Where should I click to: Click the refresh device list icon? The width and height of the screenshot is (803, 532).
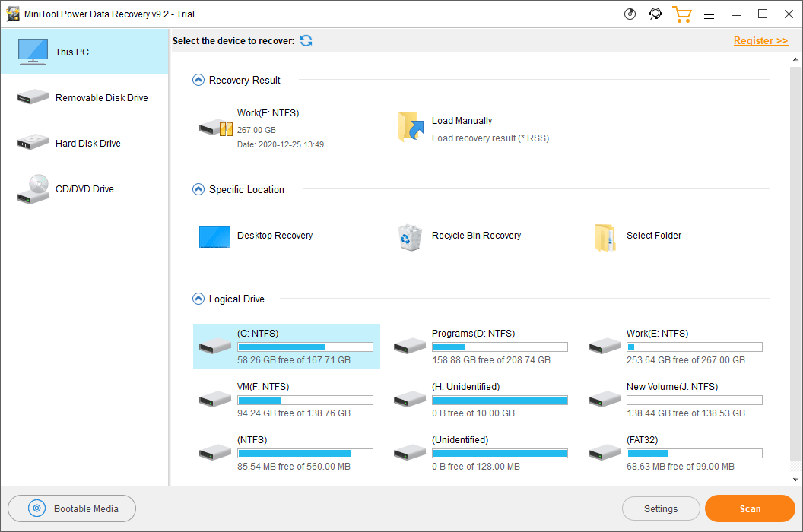click(x=306, y=41)
